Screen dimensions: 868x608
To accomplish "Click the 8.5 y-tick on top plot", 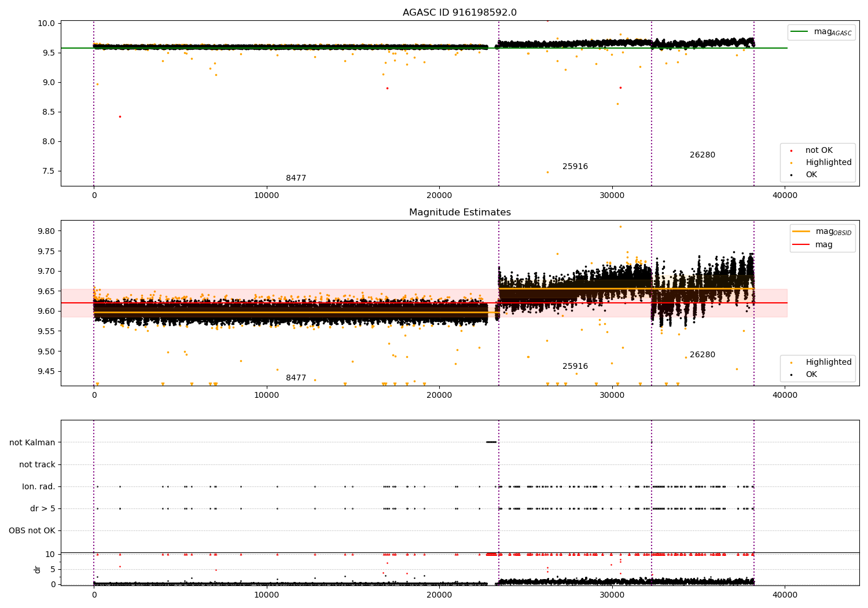I will click(x=50, y=112).
